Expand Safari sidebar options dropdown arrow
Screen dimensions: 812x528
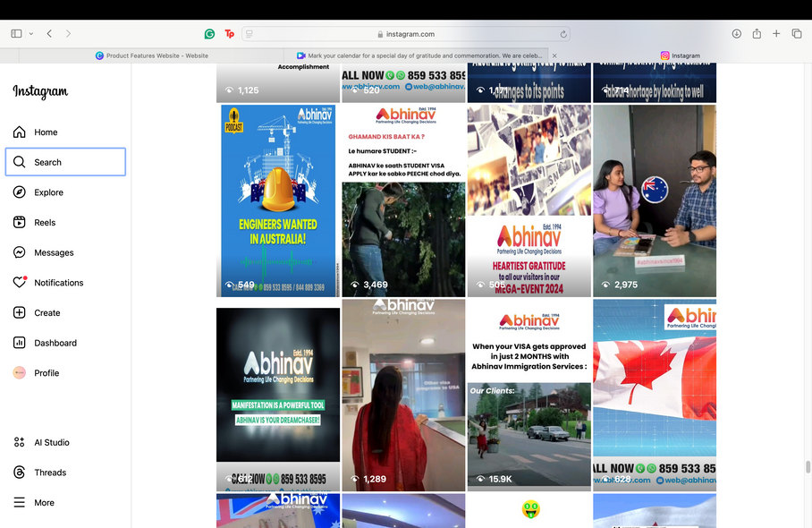31,34
